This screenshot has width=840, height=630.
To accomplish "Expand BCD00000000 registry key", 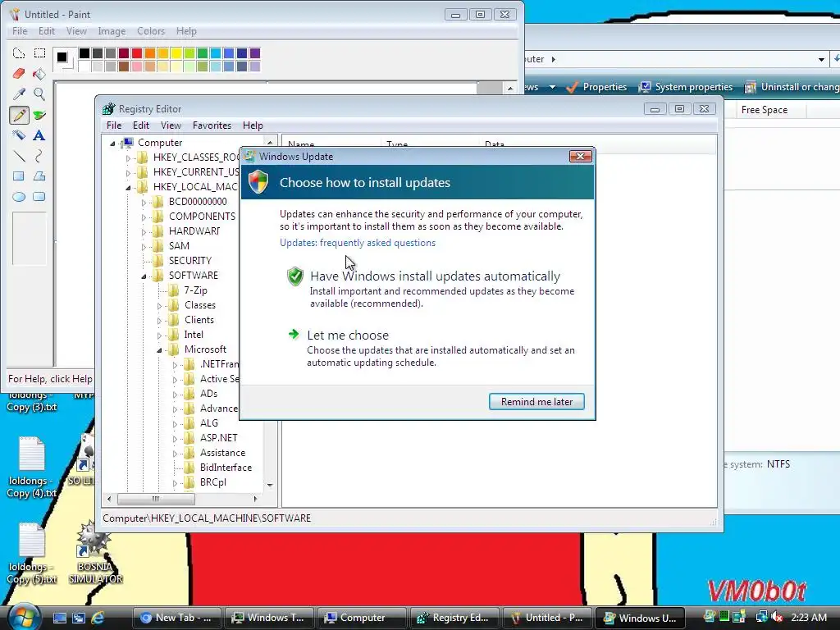I will pos(144,203).
